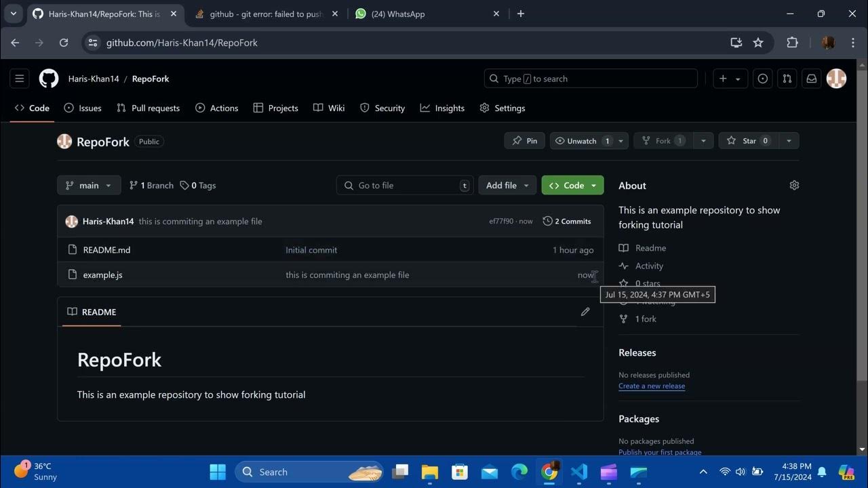Switch to the WhatsApp browser tab

tap(427, 14)
